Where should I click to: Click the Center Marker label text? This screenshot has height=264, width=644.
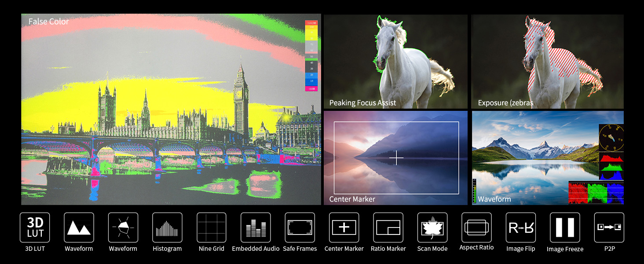pos(351,199)
